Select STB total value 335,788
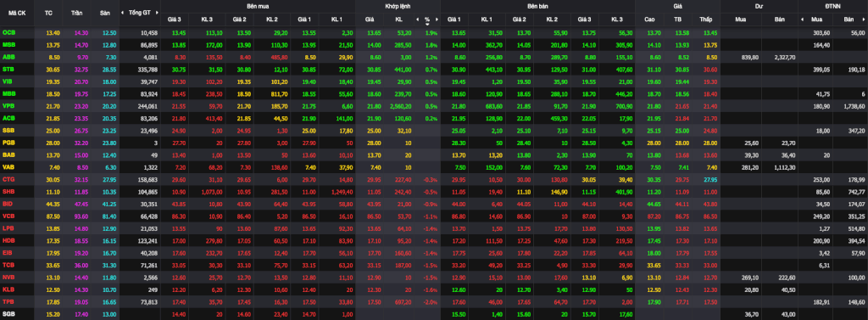The width and height of the screenshot is (868, 320). click(x=147, y=70)
